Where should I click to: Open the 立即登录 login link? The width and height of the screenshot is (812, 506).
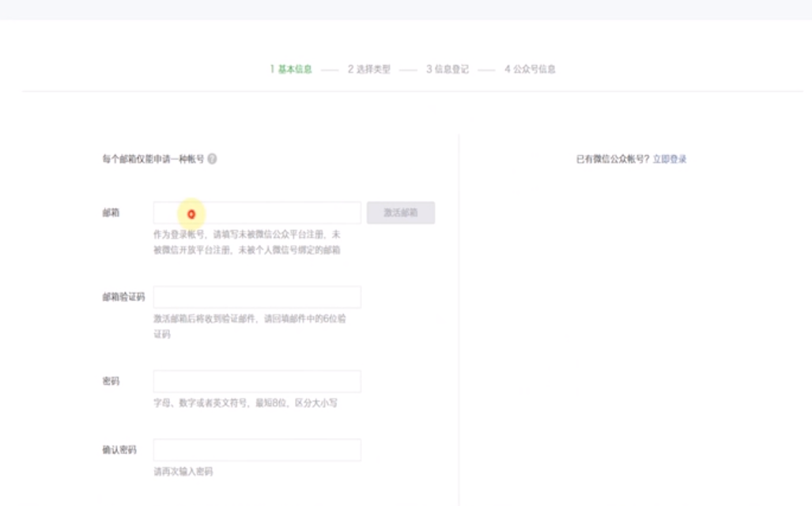(670, 159)
